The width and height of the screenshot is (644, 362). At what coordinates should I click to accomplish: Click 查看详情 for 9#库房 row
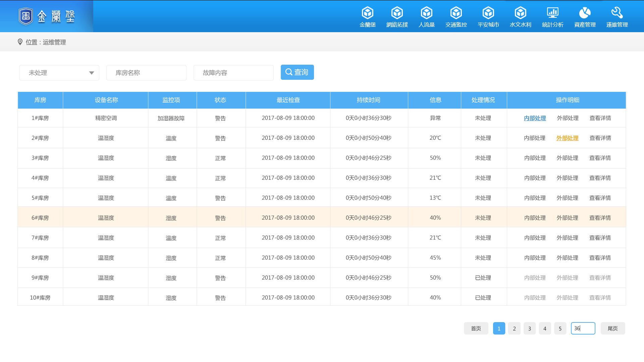pos(600,278)
